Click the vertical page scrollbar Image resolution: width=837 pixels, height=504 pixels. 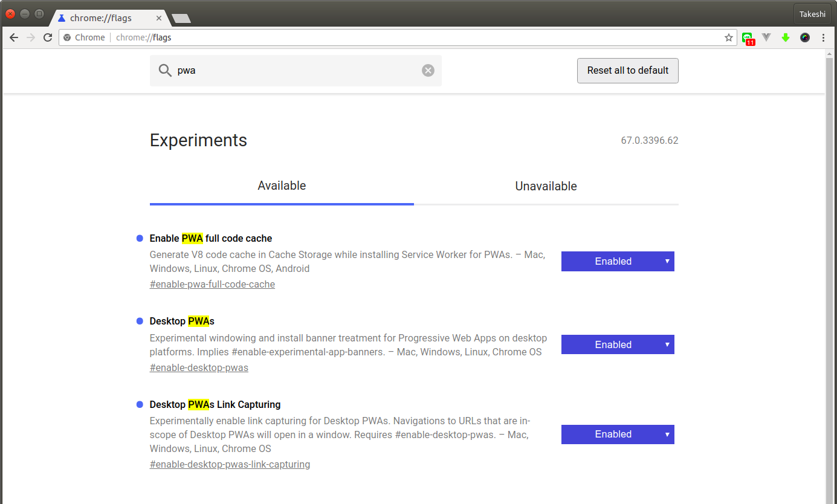tap(830, 276)
